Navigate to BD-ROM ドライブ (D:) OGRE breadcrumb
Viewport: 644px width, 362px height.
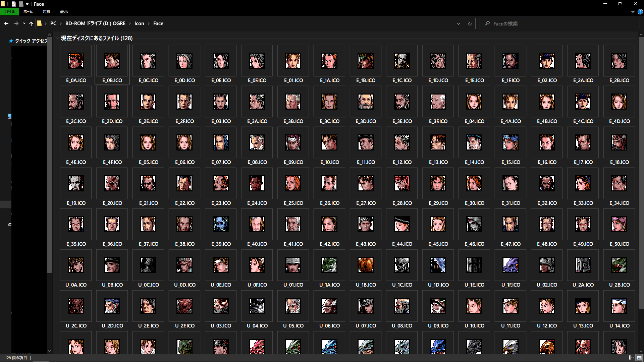[95, 23]
